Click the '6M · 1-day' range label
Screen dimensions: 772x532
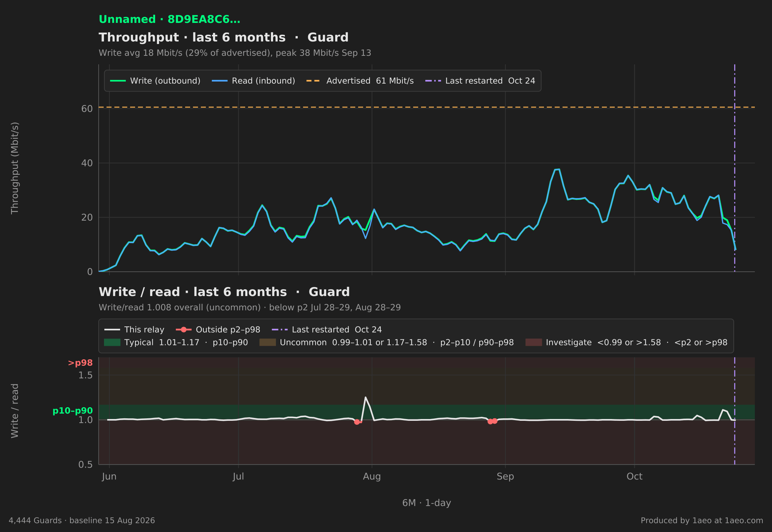[427, 503]
